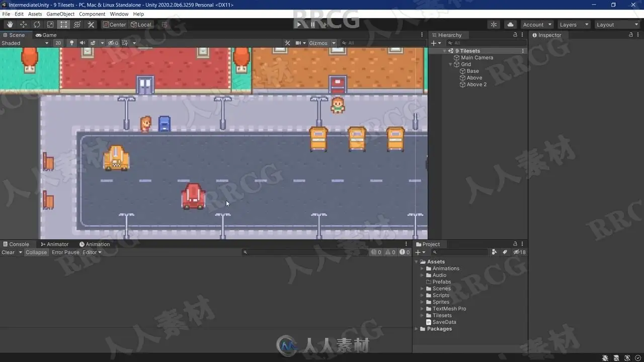
Task: Select the Transform tool
Action: coord(77,25)
